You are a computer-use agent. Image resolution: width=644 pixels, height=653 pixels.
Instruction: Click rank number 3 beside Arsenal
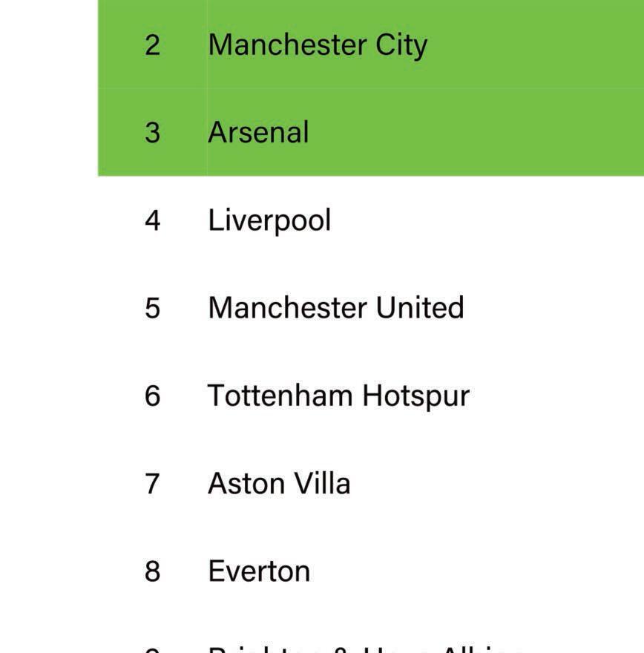point(152,133)
